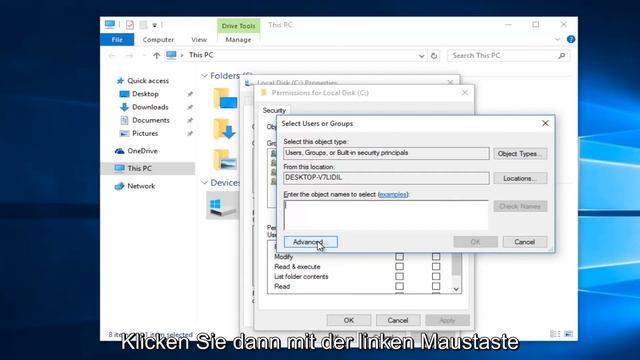Select the Desktop folder icon
Image resolution: width=640 pixels, height=360 pixels.
tap(225, 98)
